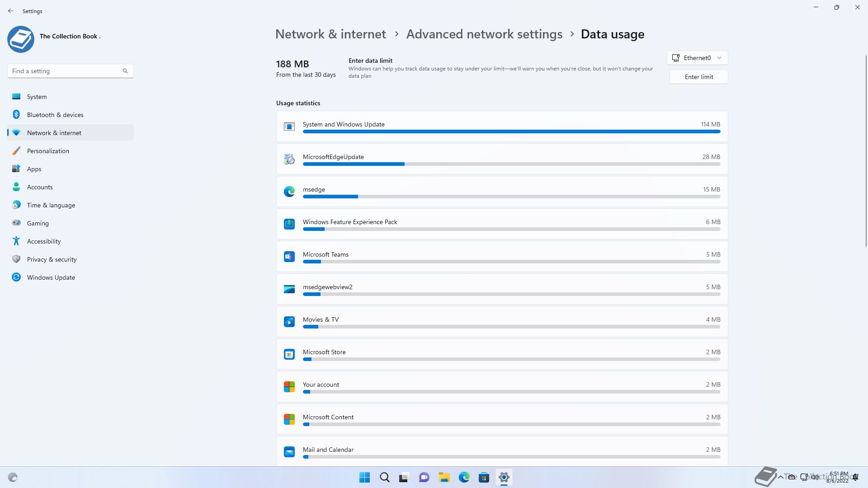Select Network & internet in sidebar
The width and height of the screenshot is (868, 488).
[70, 133]
